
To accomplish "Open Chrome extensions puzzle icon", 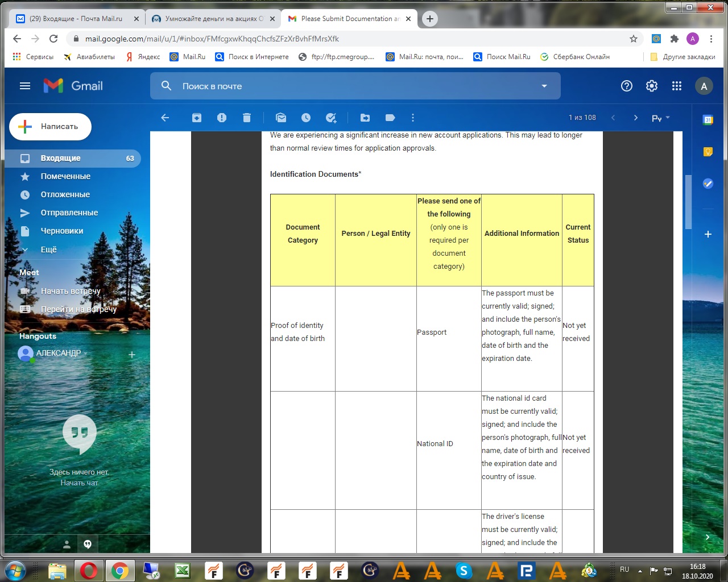I will 675,39.
